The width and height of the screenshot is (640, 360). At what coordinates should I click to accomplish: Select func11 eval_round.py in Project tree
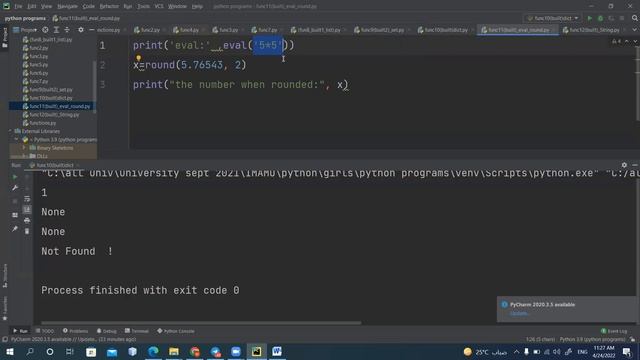click(57, 106)
